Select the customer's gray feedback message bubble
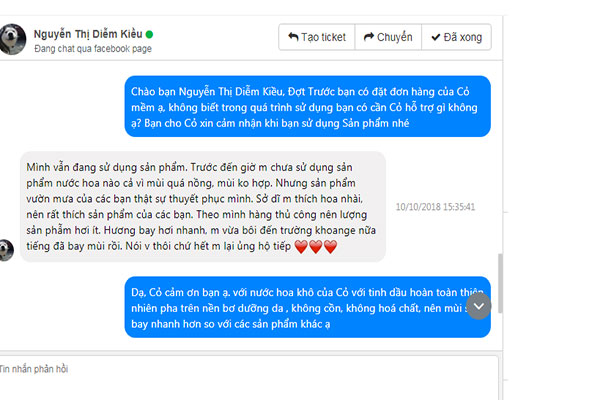 pyautogui.click(x=203, y=207)
